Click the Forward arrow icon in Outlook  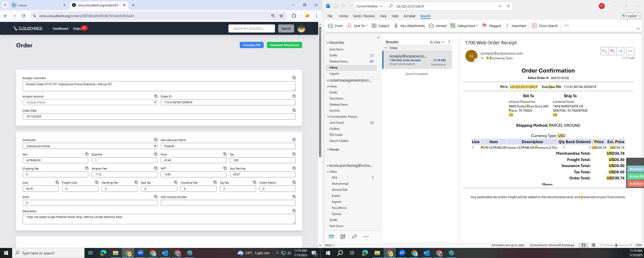620,51
